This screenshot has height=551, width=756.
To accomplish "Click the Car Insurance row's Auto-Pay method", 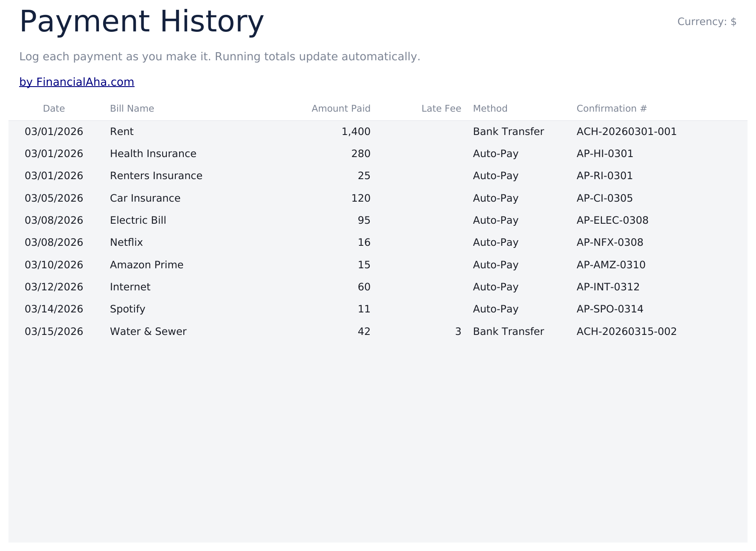I will (x=496, y=198).
